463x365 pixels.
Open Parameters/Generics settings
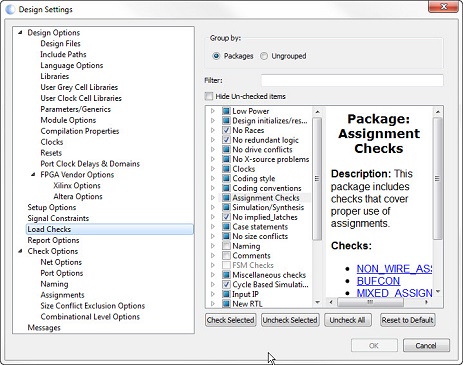(75, 109)
